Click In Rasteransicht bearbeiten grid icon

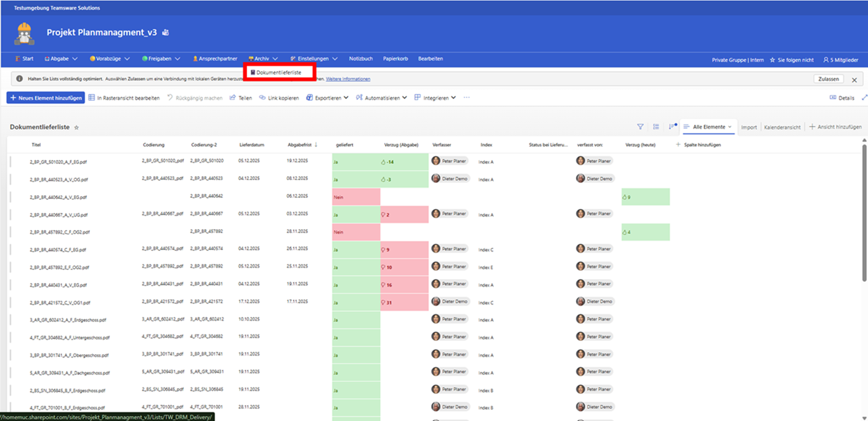tap(92, 98)
